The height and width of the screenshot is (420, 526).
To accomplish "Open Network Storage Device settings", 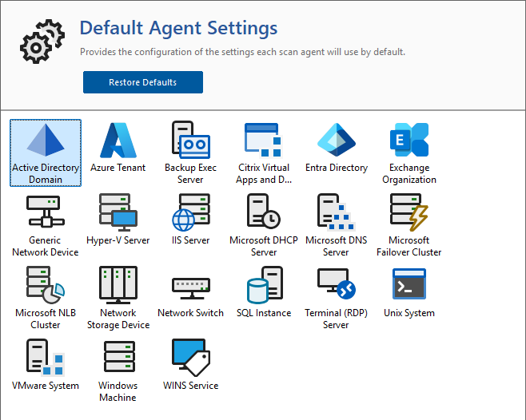I will pos(118,287).
